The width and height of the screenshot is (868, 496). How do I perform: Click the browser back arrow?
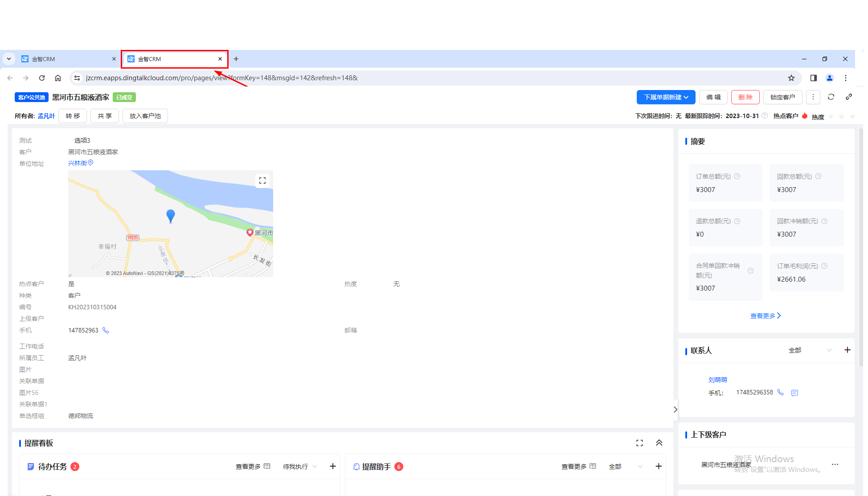click(10, 78)
